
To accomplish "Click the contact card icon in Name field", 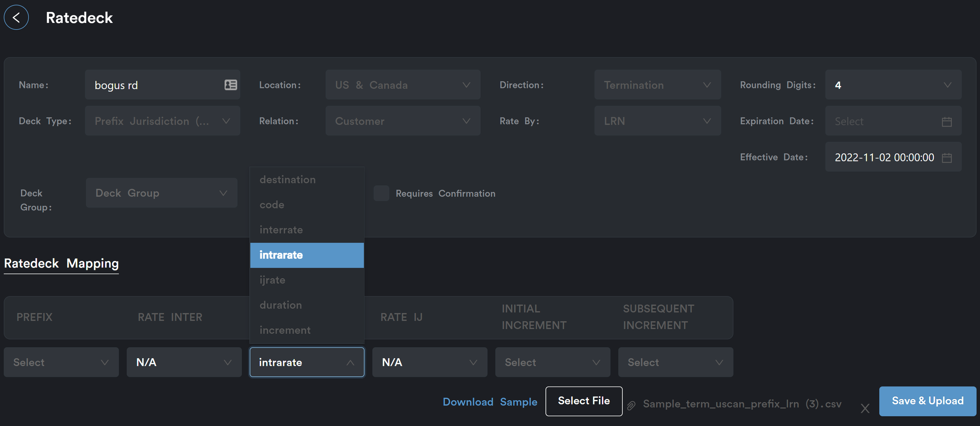I will pyautogui.click(x=230, y=85).
